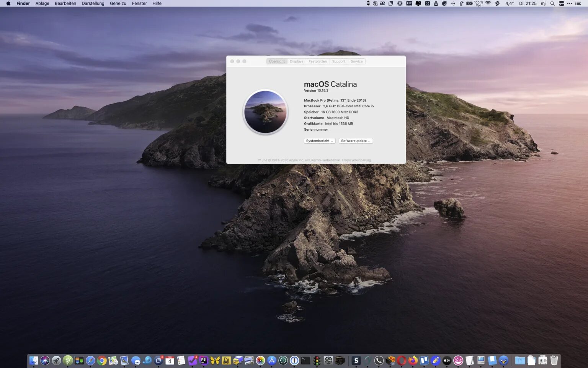
Task: Open the Apple menu
Action: 8,3
